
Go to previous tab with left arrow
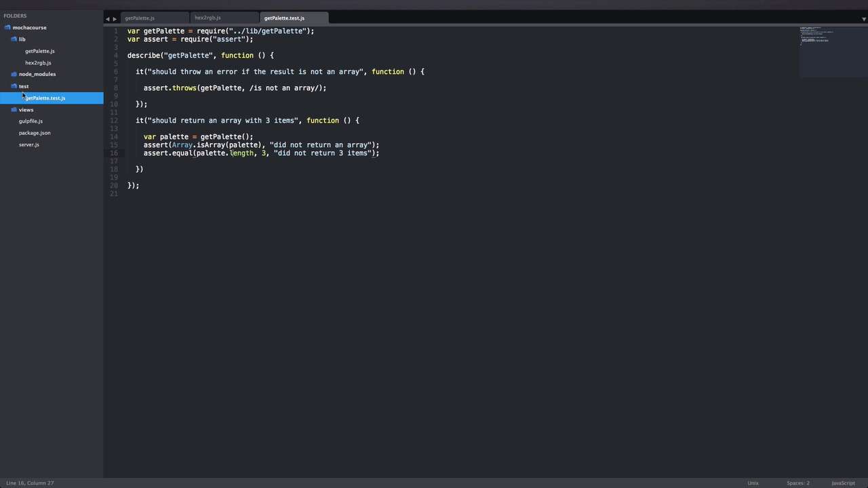(107, 19)
